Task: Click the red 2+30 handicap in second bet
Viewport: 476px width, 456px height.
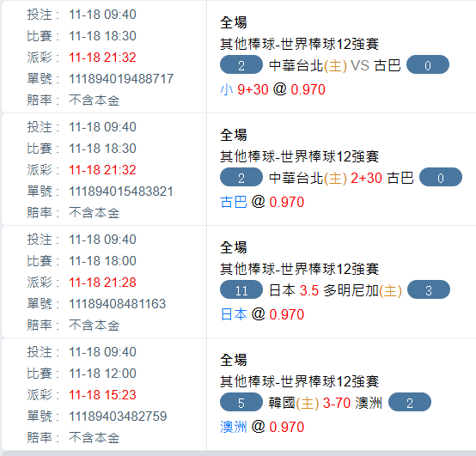Action: [x=366, y=178]
